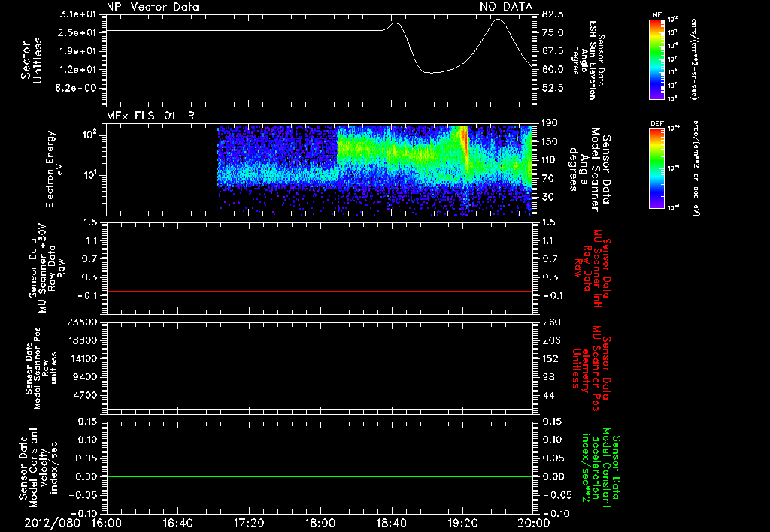The image size is (770, 532).
Task: Click the 152 telemetry tick label
Action: click(x=550, y=358)
